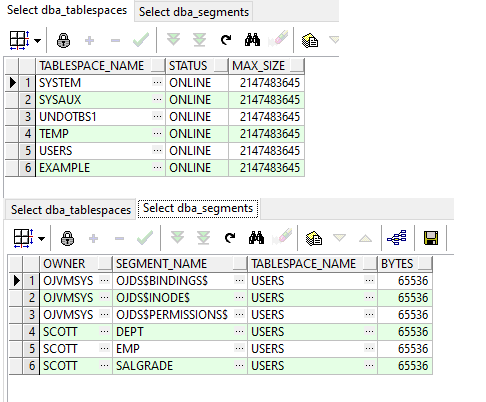Open ellipsis editor for SYSTEM cell
Image resolution: width=486 pixels, height=402 pixels.
[x=157, y=82]
